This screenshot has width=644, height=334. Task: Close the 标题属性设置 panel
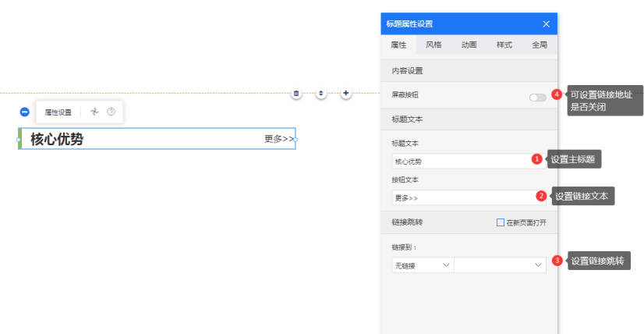(546, 24)
